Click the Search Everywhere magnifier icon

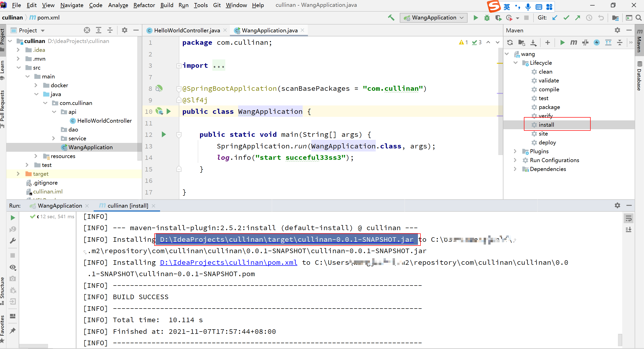point(639,18)
